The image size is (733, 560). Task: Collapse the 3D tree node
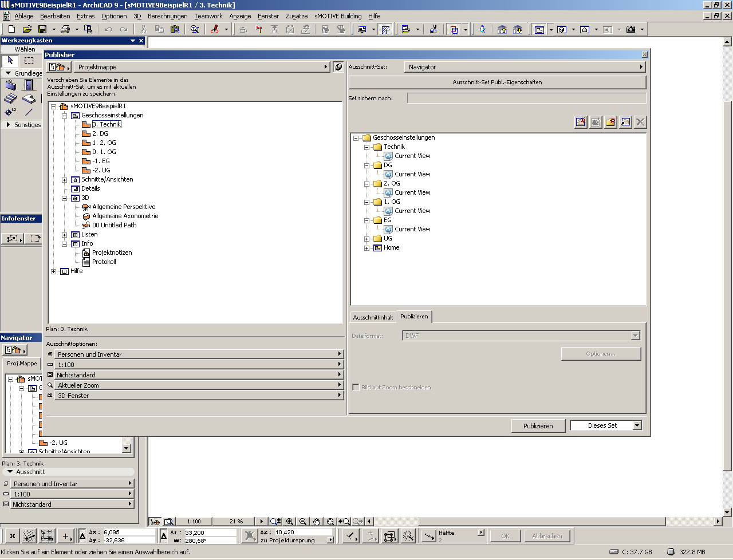tap(65, 198)
